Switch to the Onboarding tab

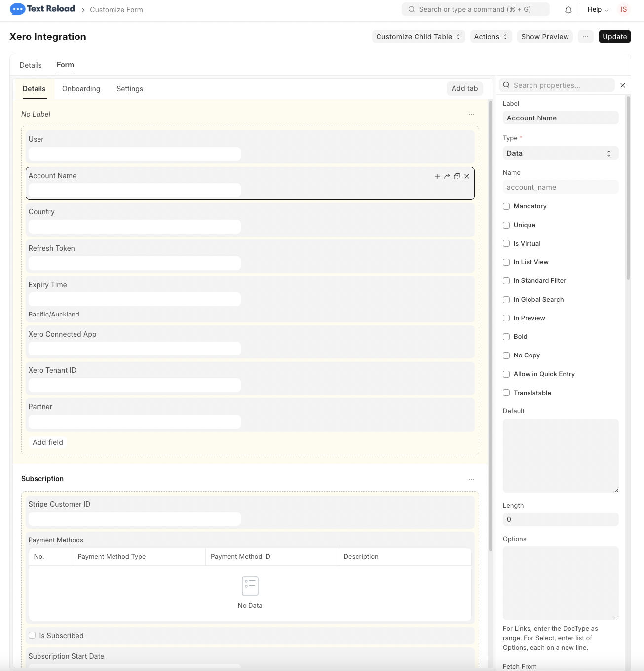pyautogui.click(x=81, y=89)
